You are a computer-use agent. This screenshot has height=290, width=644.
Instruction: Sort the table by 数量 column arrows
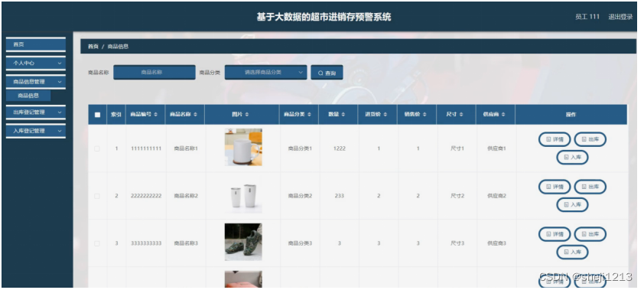pos(343,115)
